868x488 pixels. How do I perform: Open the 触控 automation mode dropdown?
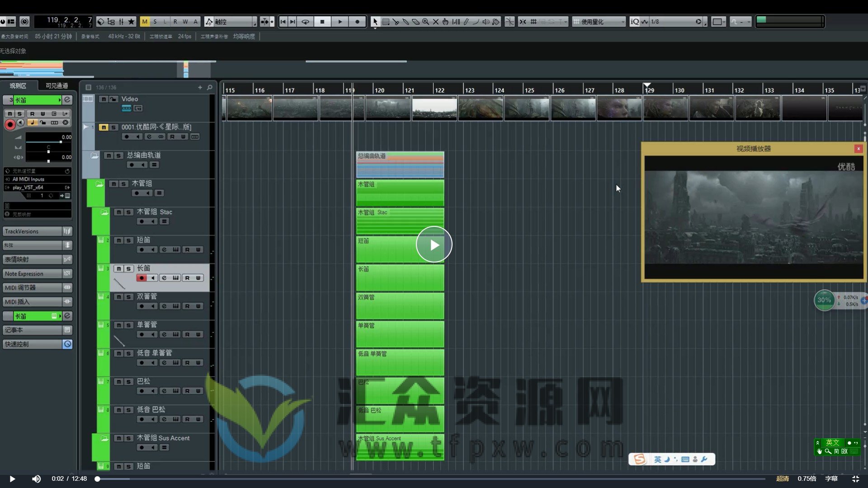click(x=231, y=21)
